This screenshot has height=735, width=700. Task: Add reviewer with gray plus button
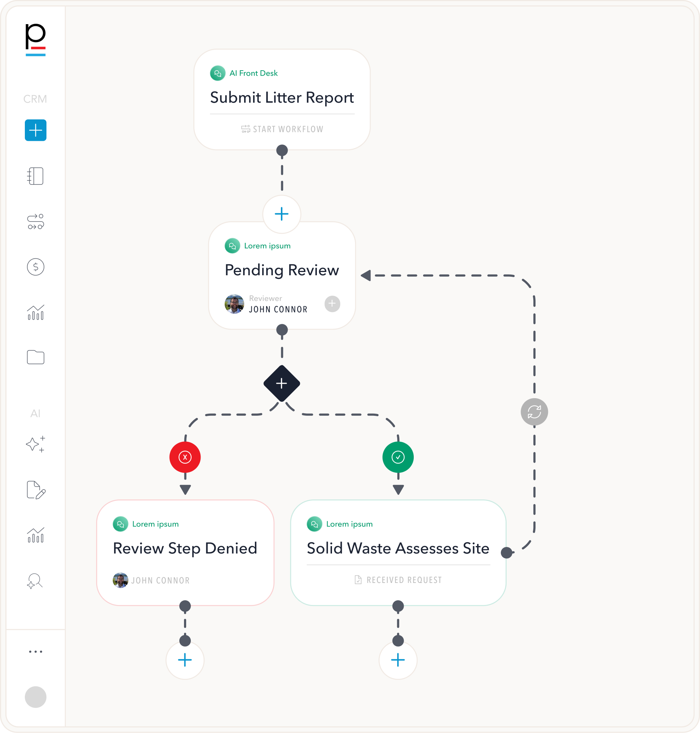point(332,304)
